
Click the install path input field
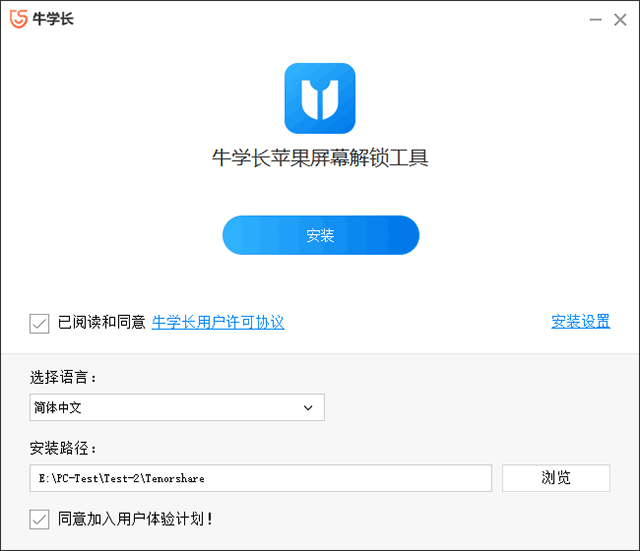click(x=260, y=478)
